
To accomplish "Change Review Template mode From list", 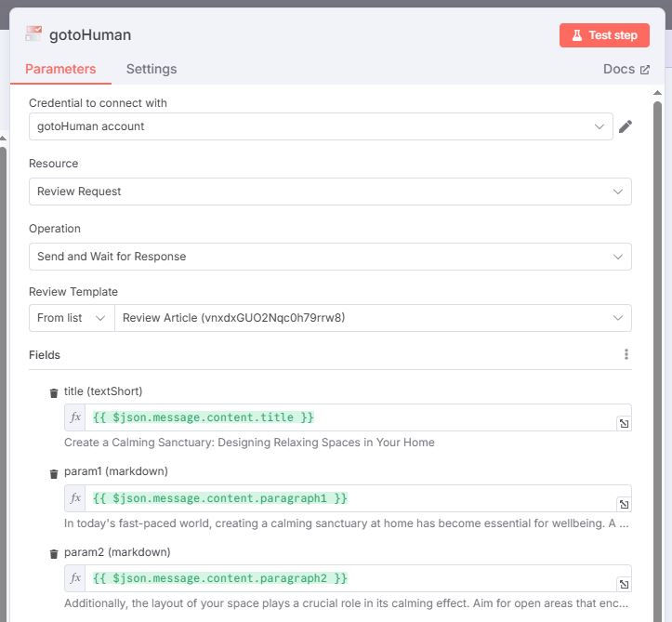I will pyautogui.click(x=72, y=318).
